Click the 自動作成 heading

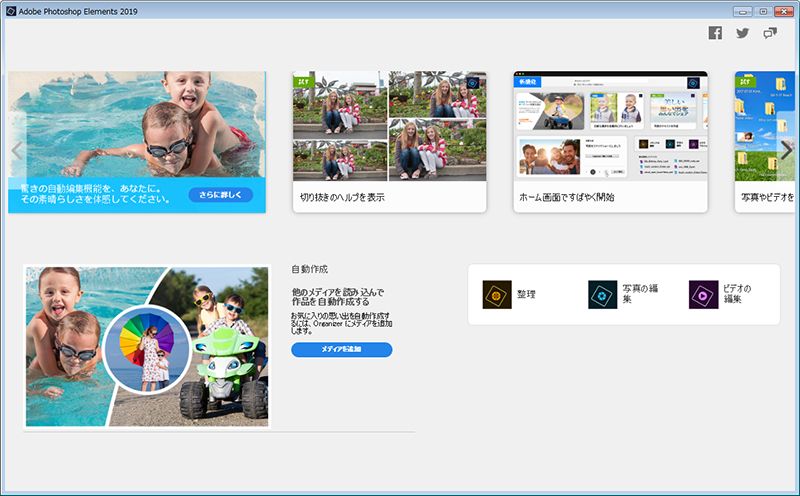click(x=310, y=269)
